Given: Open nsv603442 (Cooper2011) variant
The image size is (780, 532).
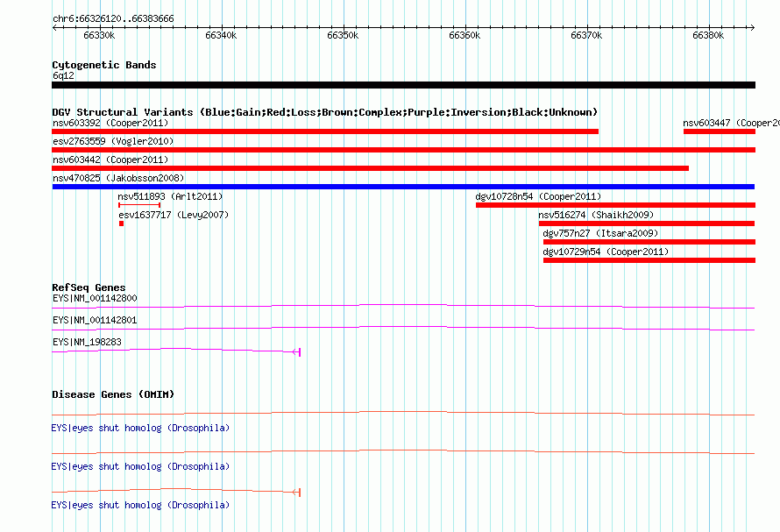Looking at the screenshot, I should pyautogui.click(x=110, y=160).
